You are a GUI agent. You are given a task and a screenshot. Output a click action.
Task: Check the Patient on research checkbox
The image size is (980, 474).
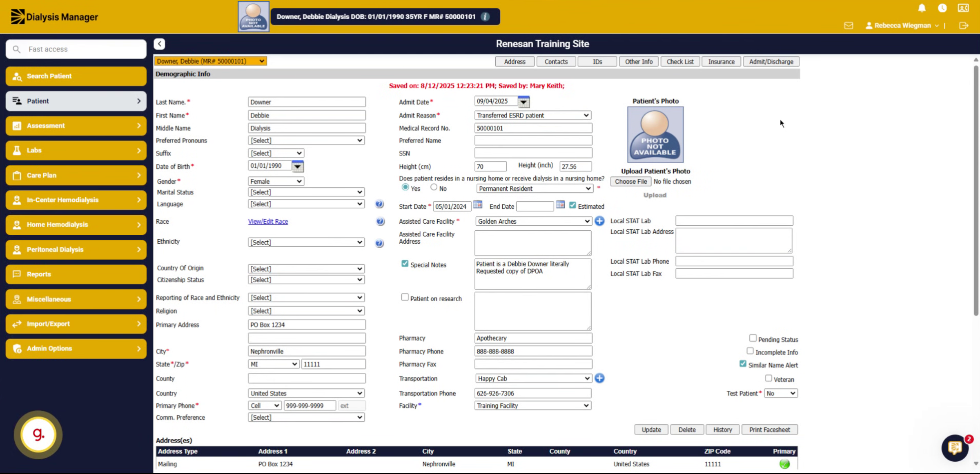pos(405,297)
